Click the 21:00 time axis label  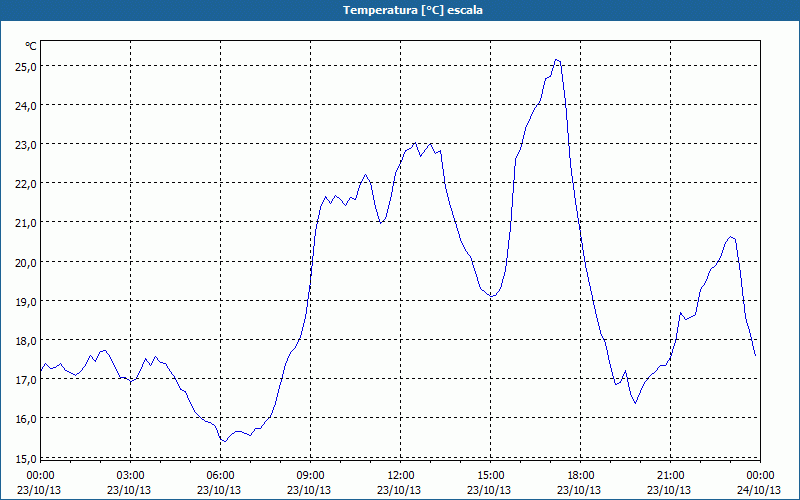pyautogui.click(x=670, y=476)
